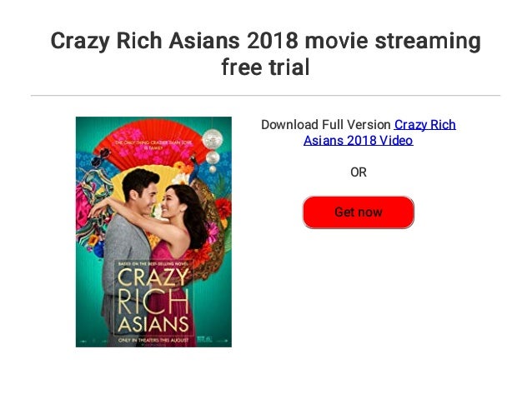Click the horizontal divider under the heading
The image size is (532, 399).
tap(265, 96)
